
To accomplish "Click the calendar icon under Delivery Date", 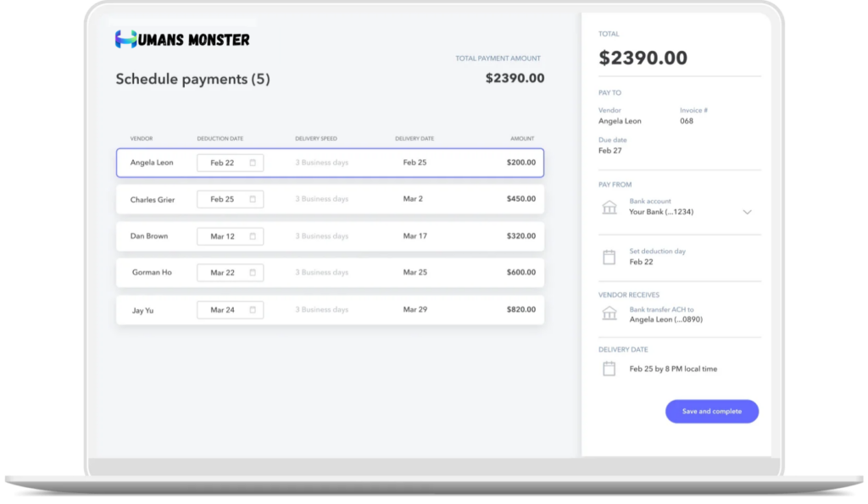I will coord(609,368).
